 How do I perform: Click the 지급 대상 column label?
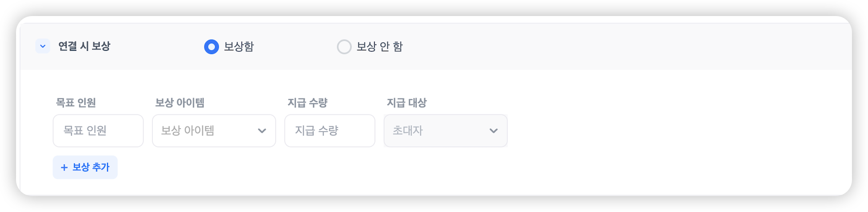[406, 103]
